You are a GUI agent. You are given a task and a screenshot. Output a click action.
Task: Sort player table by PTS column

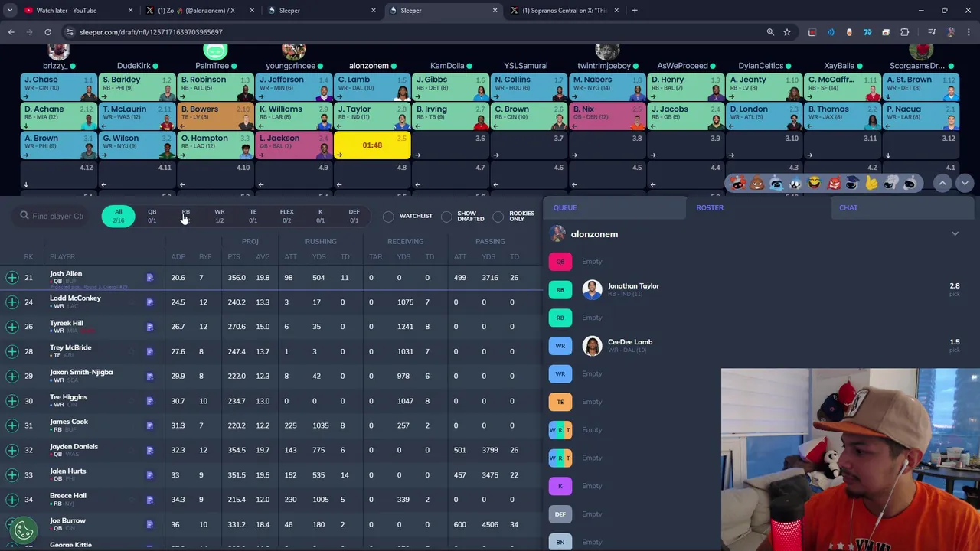click(x=234, y=257)
